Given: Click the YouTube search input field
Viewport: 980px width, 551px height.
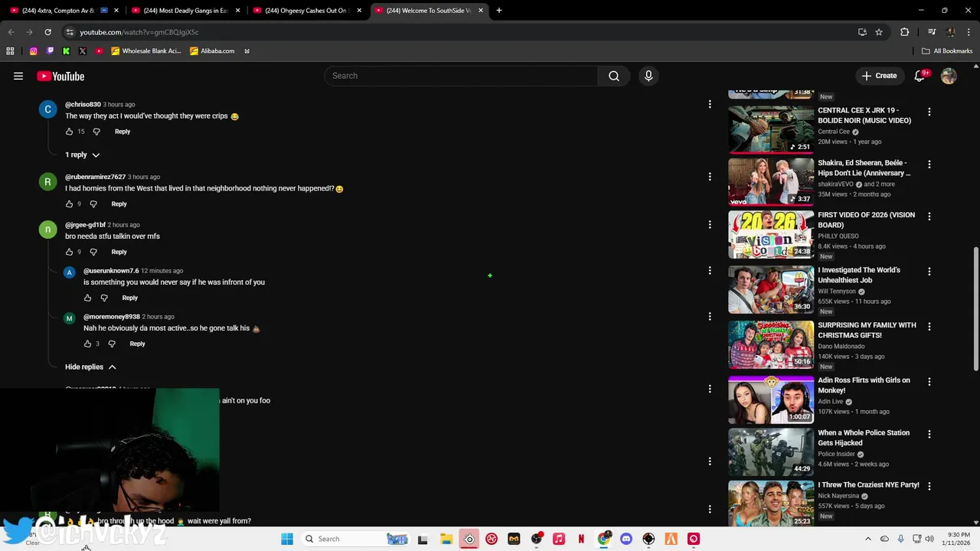Looking at the screenshot, I should click(461, 76).
